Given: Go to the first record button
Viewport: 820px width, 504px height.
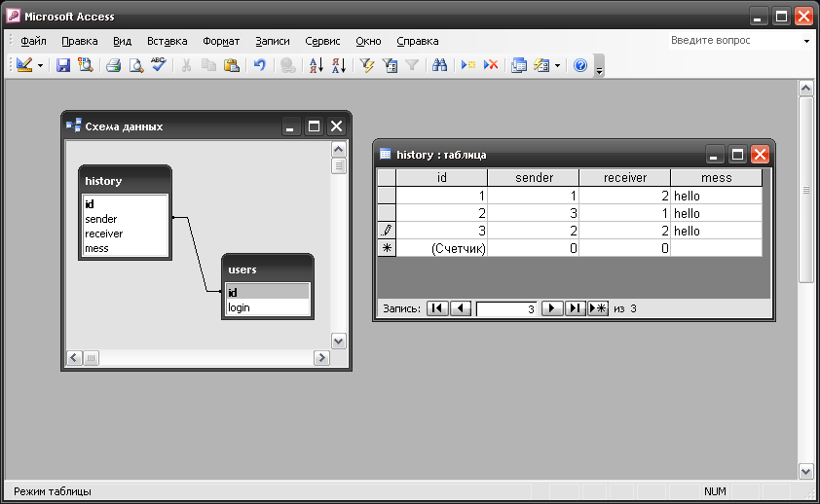Looking at the screenshot, I should [437, 308].
